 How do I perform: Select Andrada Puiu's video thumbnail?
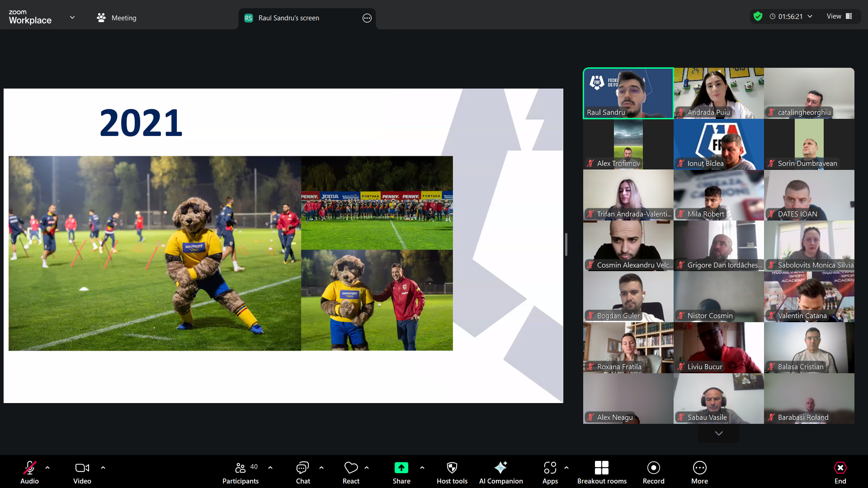[718, 93]
